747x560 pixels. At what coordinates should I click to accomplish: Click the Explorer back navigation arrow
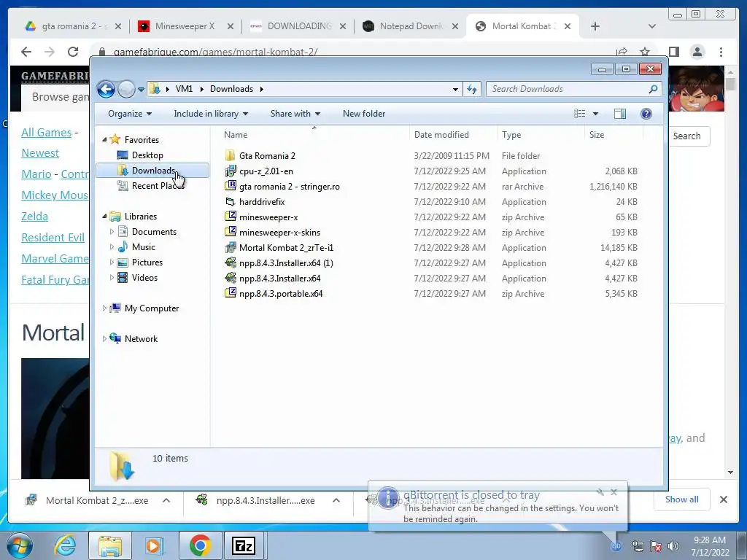[x=107, y=89]
